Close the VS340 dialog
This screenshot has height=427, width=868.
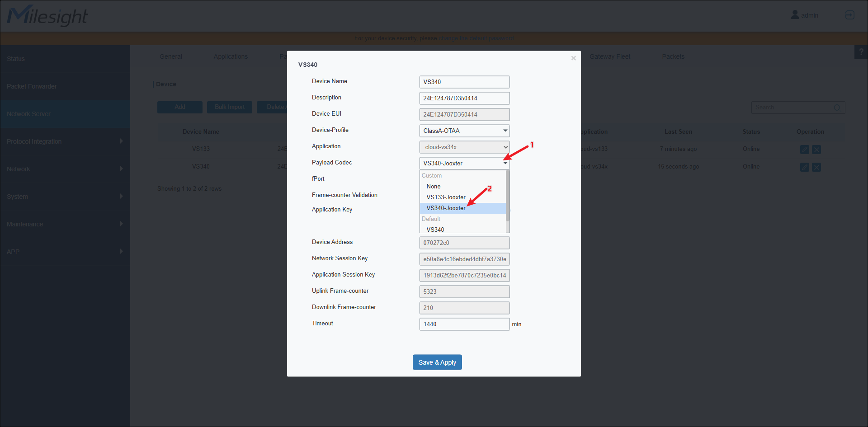point(573,58)
